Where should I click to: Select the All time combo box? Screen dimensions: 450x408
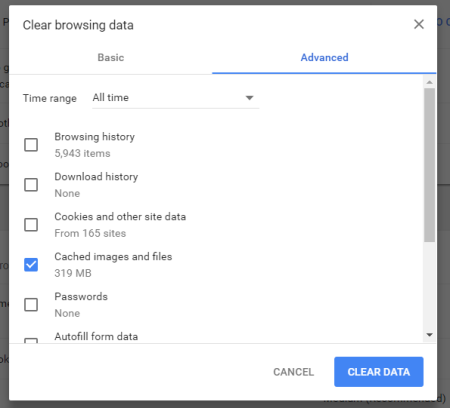coord(176,98)
